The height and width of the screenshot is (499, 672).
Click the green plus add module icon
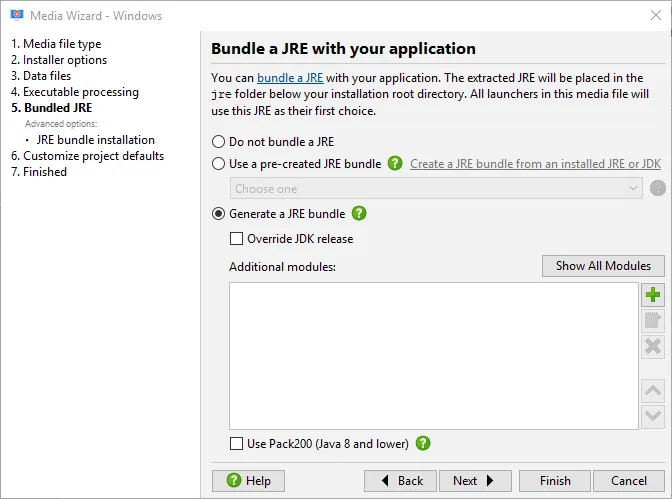(x=653, y=295)
